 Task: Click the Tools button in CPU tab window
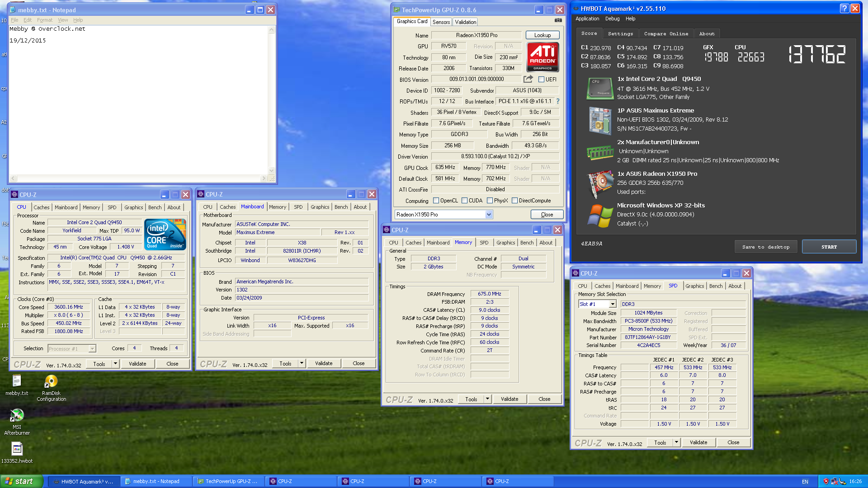[99, 364]
